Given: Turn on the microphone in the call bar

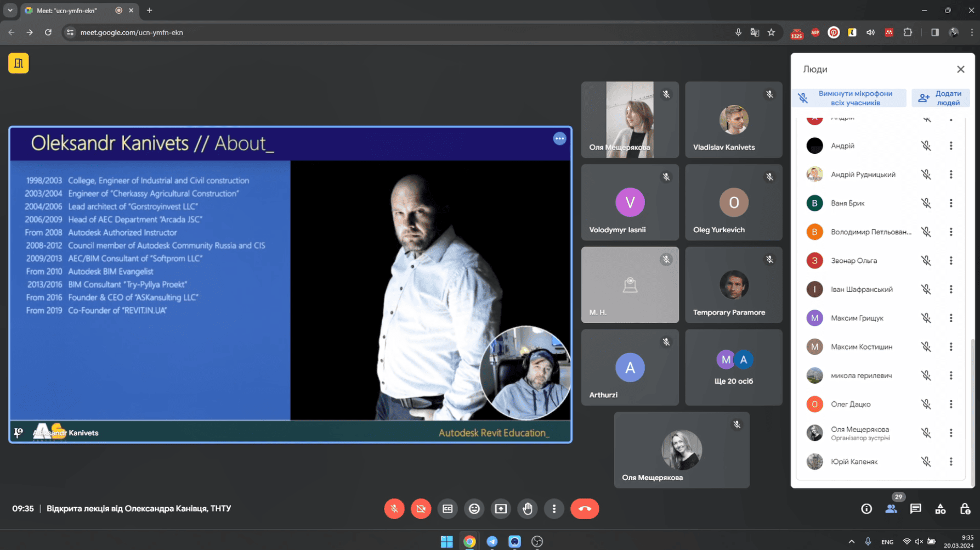Looking at the screenshot, I should (x=394, y=509).
